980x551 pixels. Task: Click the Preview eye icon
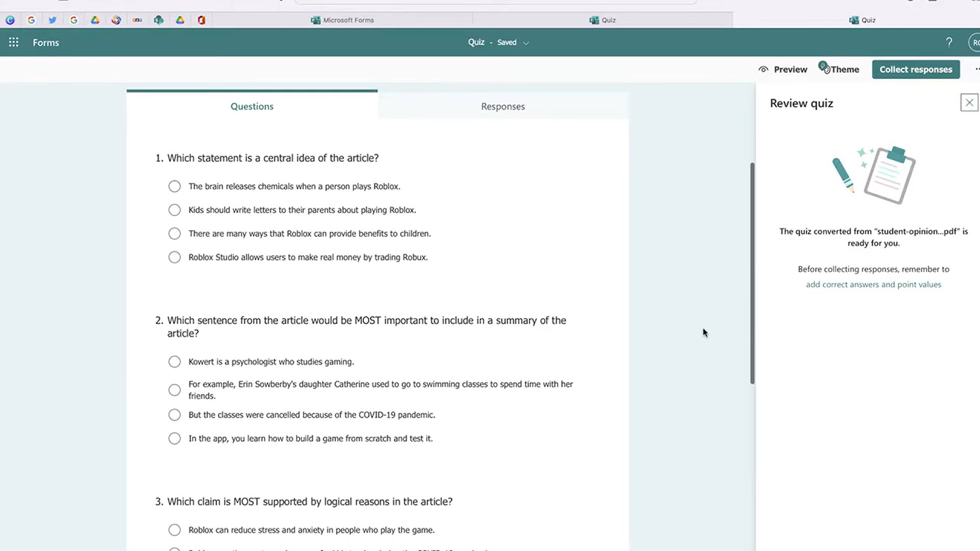click(763, 69)
